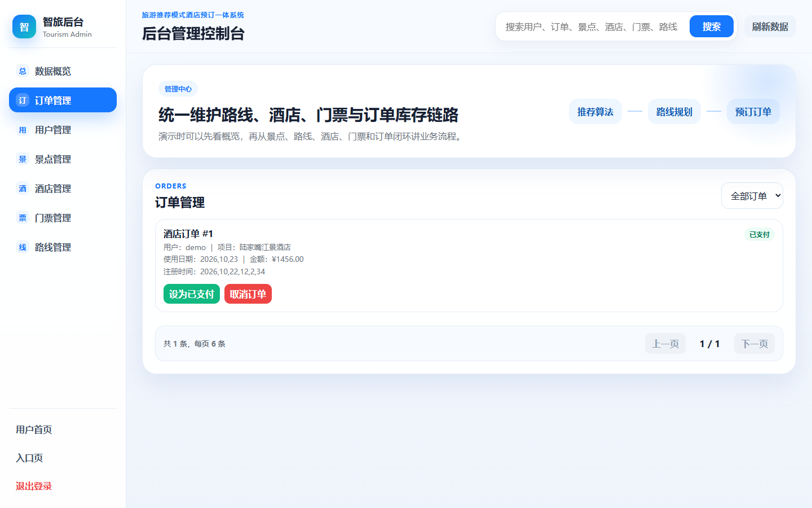Image resolution: width=812 pixels, height=508 pixels.
Task: Click the 金额：¥1456.00 text
Action: point(277,259)
